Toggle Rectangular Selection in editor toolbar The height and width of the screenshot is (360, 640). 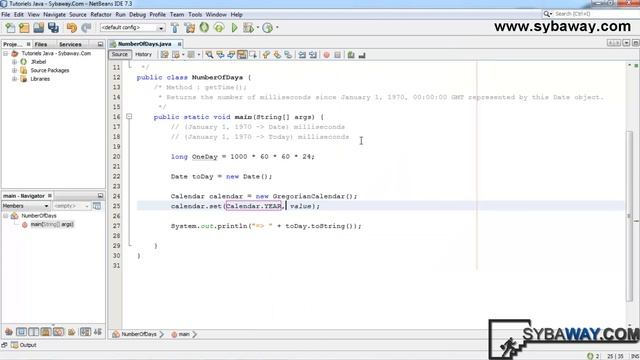pos(253,55)
